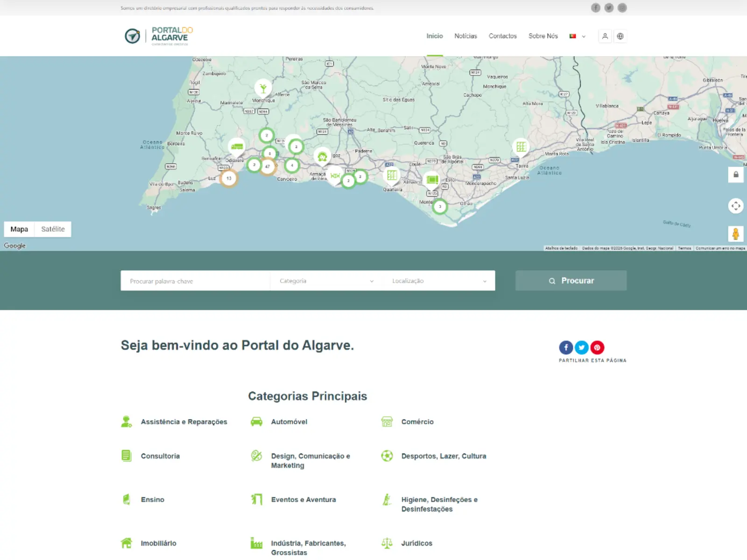
Task: Open the Instagram icon in top bar
Action: (622, 7)
